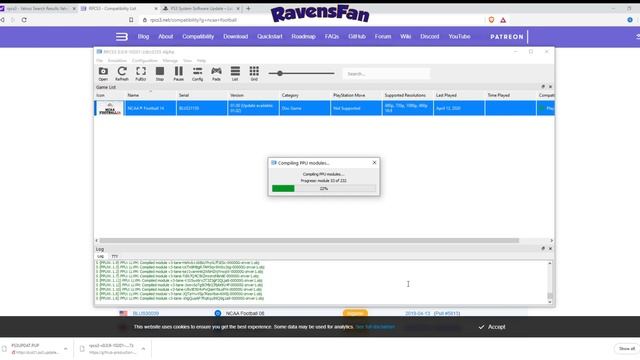Screen dimensions: 640x360
Task: Open the GitHub nav link
Action: pos(357,36)
